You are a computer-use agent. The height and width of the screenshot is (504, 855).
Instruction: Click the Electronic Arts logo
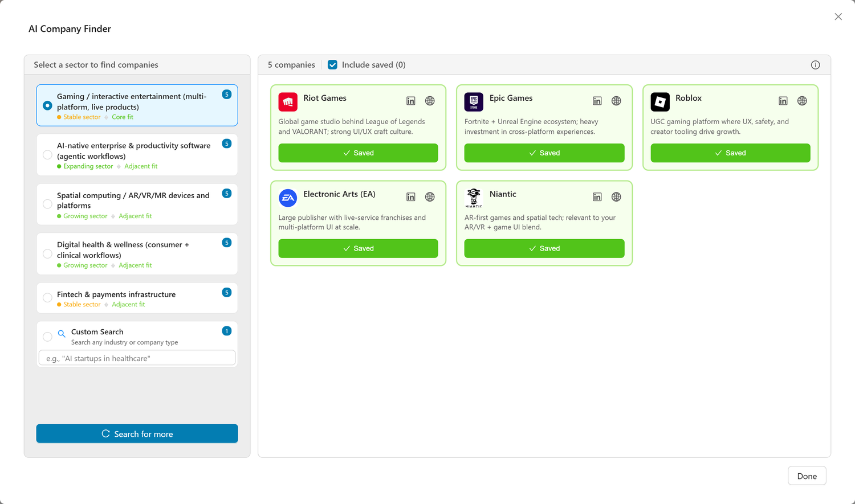coord(288,198)
